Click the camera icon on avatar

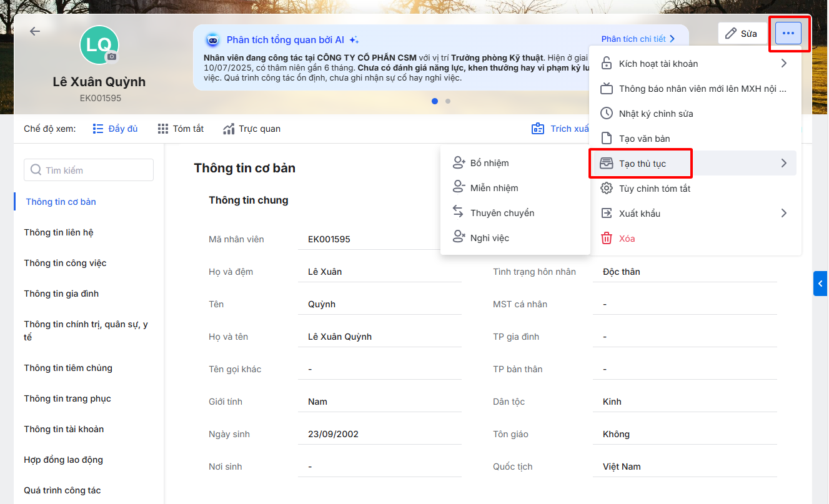point(112,57)
